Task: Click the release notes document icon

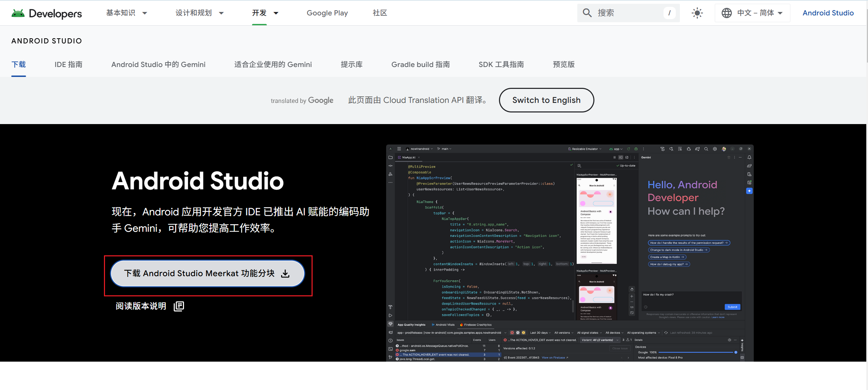Action: [x=179, y=306]
